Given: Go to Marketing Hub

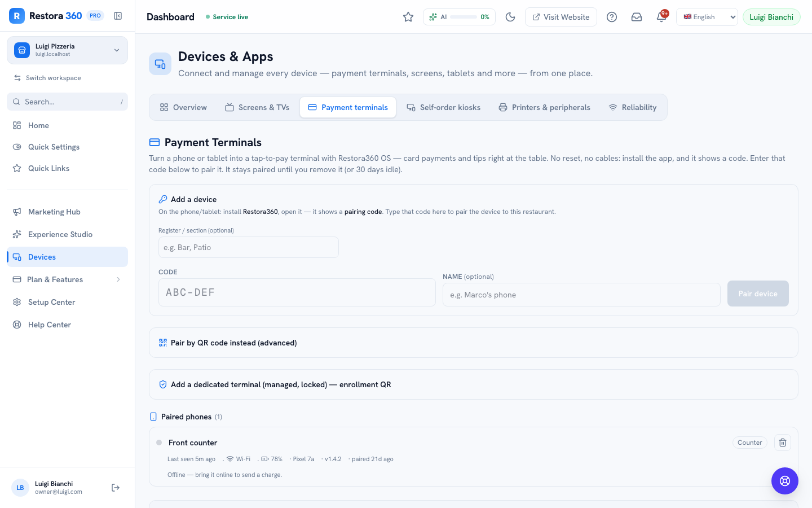Looking at the screenshot, I should (x=67, y=212).
